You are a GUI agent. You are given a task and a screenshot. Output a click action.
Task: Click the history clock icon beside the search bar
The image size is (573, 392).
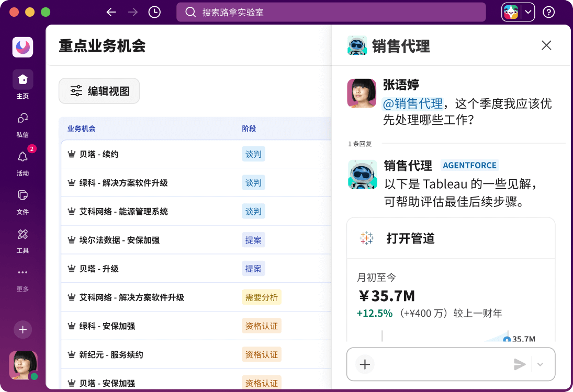tap(154, 11)
